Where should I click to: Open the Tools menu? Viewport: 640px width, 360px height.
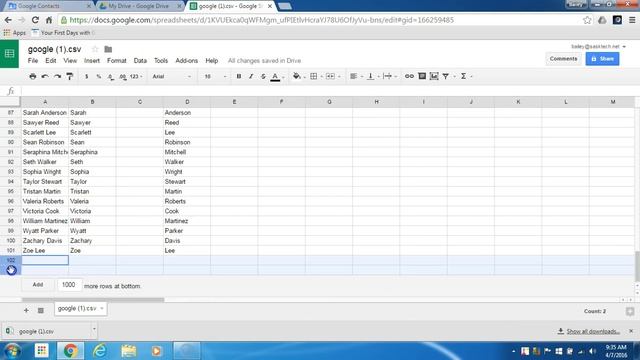click(161, 60)
